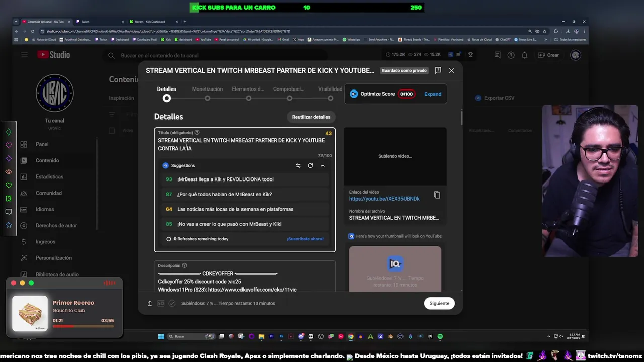Screen dimensions: 644x362
Task: Open the Studio help question icon
Action: 511,55
